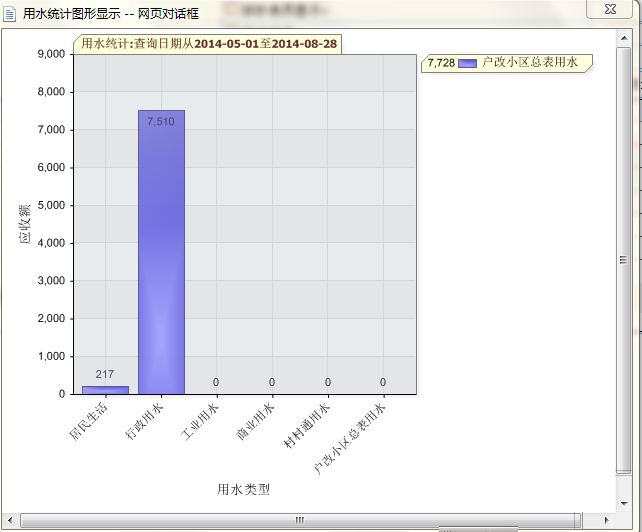642x532 pixels.
Task: Close the 用水统计图形显示 dialog
Action: [608, 9]
